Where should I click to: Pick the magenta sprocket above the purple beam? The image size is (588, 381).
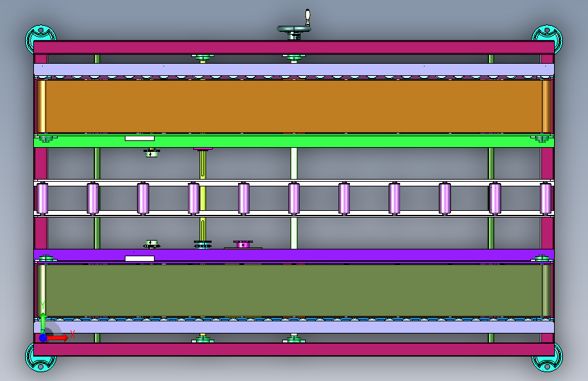coord(243,244)
